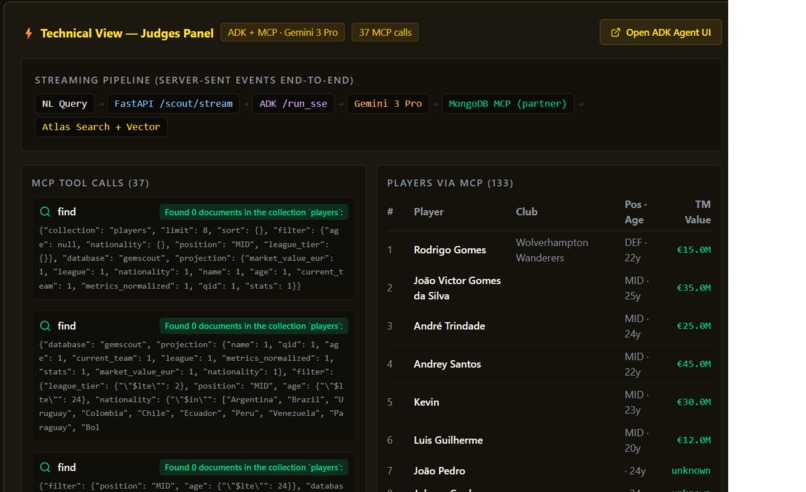This screenshot has height=492, width=806.
Task: Click the Club column header
Action: click(x=526, y=212)
